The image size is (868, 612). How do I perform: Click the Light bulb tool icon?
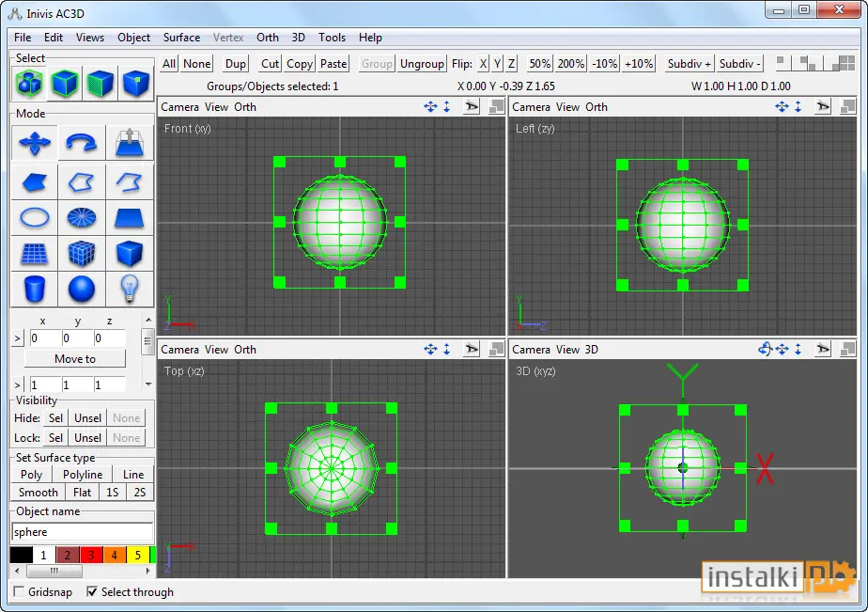pos(130,290)
